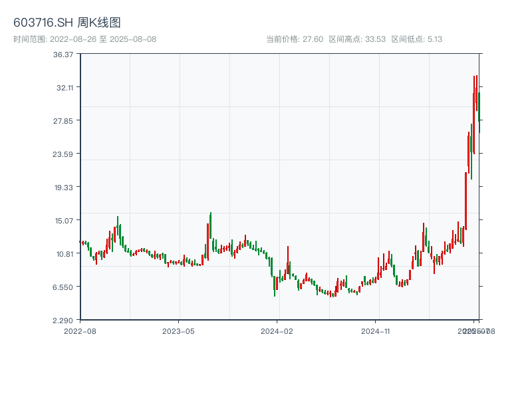Click the y-axis value 10.81

tap(65, 254)
